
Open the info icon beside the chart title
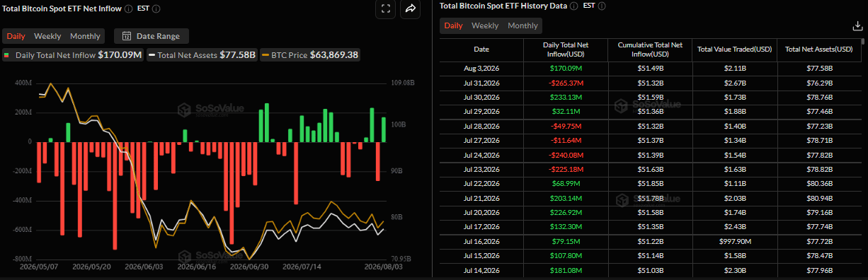point(128,9)
